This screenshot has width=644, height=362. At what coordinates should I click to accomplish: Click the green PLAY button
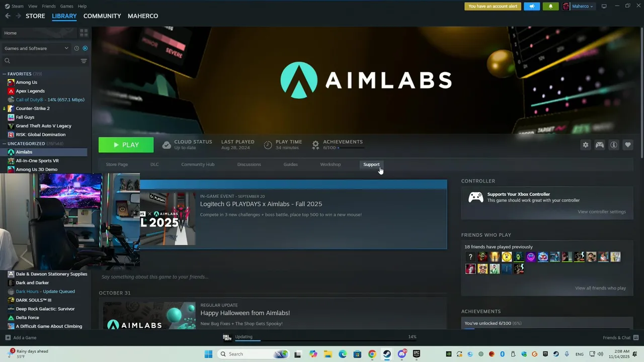pos(126,145)
